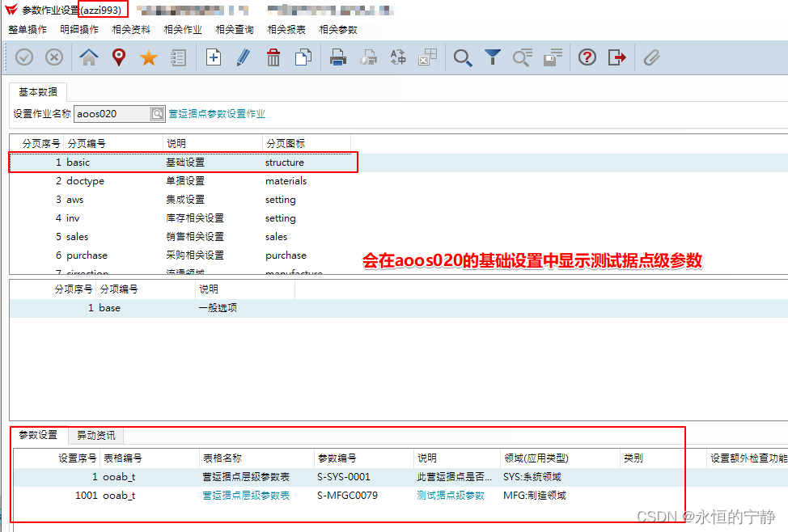
Task: Add to favorites with star icon
Action: [149, 57]
